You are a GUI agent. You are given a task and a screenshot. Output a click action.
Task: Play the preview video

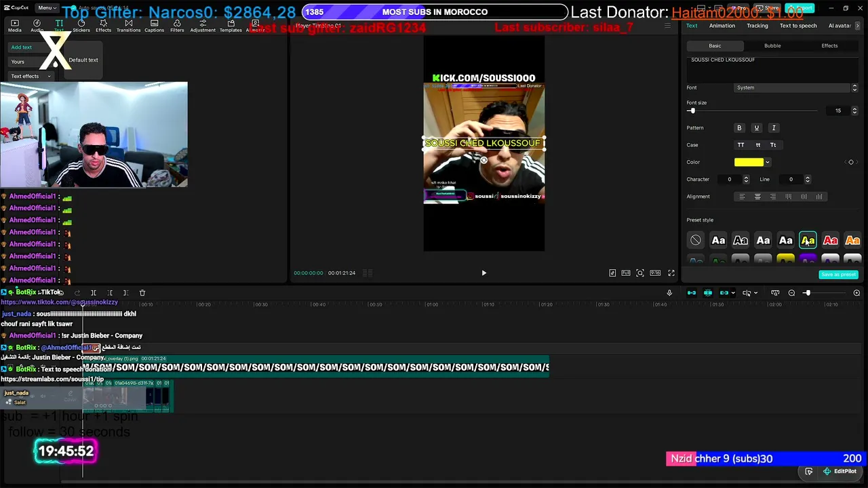click(x=484, y=273)
